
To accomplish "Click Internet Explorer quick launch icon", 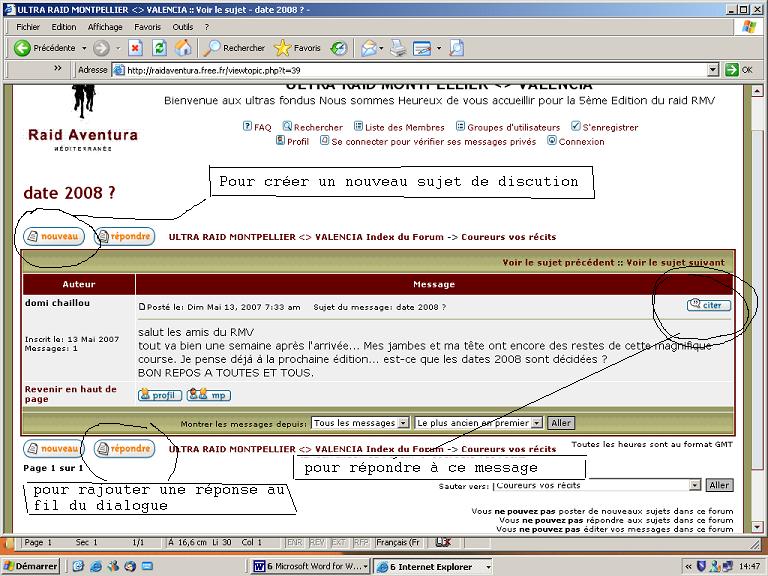I will tap(96, 567).
